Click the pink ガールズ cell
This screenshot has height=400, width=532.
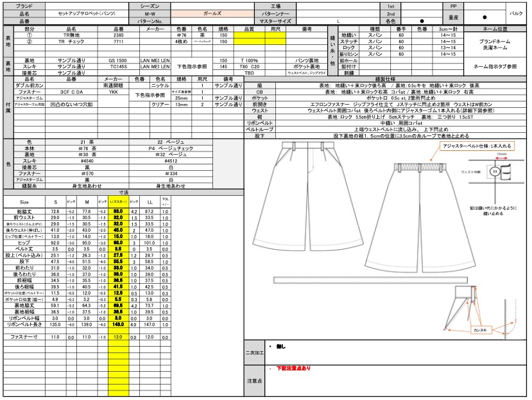pos(212,13)
